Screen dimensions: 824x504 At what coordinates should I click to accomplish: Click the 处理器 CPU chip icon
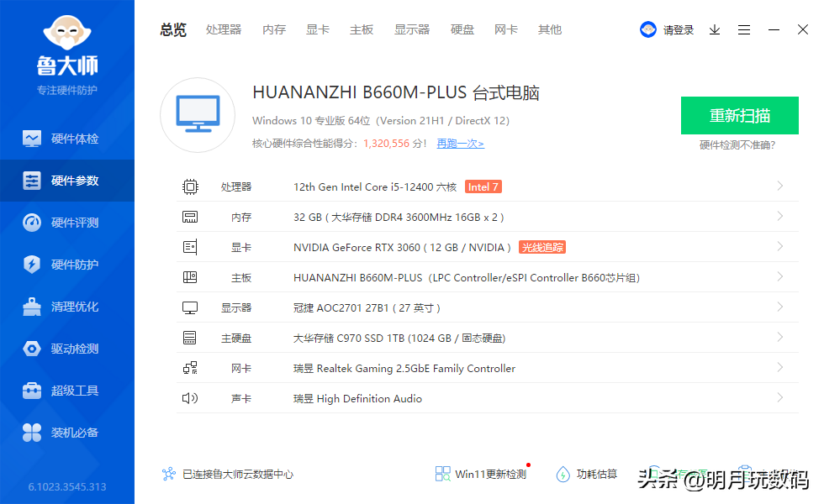[x=190, y=186]
